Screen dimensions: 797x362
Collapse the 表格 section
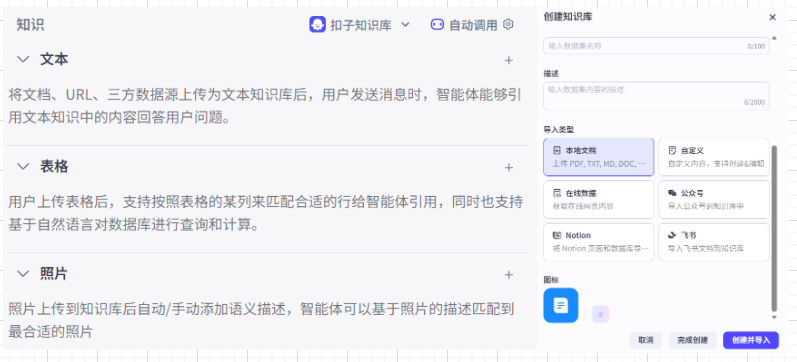point(23,166)
